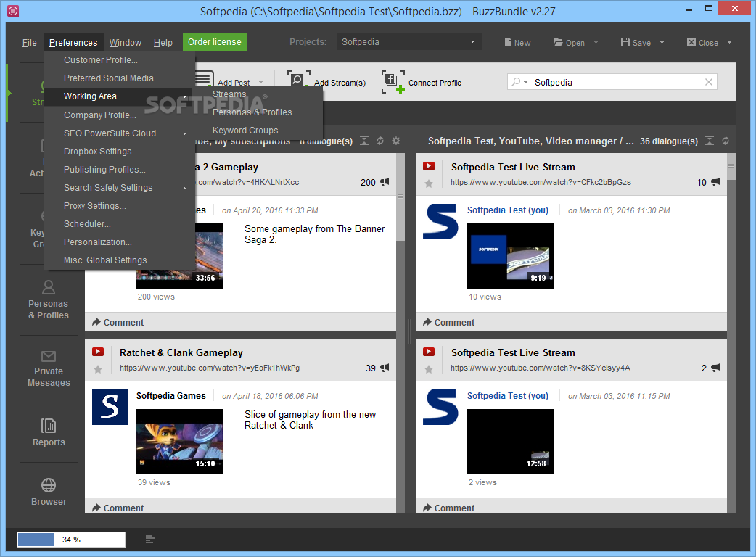This screenshot has height=557, width=756.
Task: Star the second Softpedia Test Live Stream (2 views)
Action: pyautogui.click(x=429, y=370)
